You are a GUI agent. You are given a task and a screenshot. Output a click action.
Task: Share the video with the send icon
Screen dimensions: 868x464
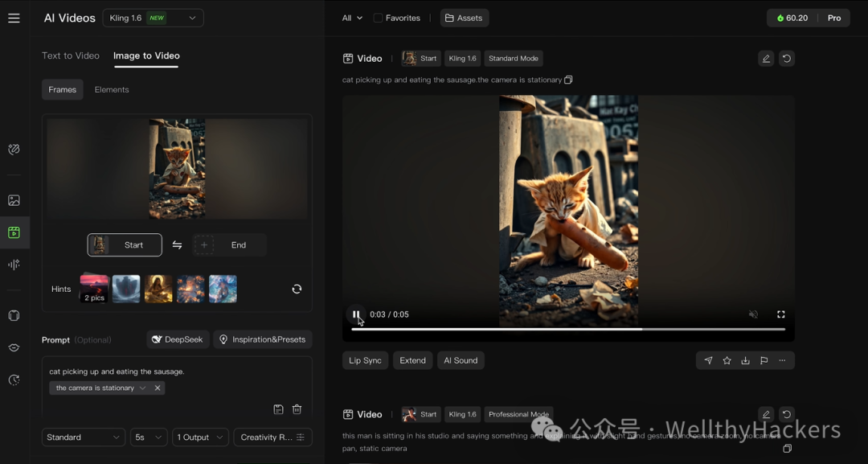pyautogui.click(x=709, y=360)
